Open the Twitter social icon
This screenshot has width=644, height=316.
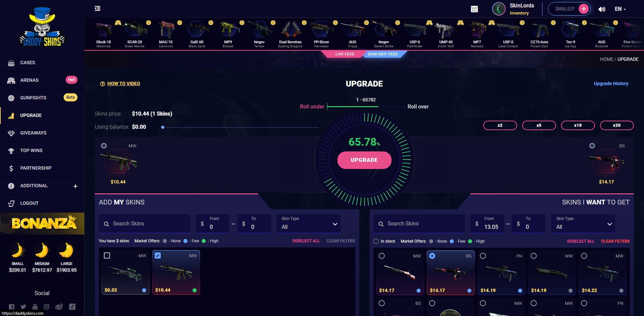23,307
